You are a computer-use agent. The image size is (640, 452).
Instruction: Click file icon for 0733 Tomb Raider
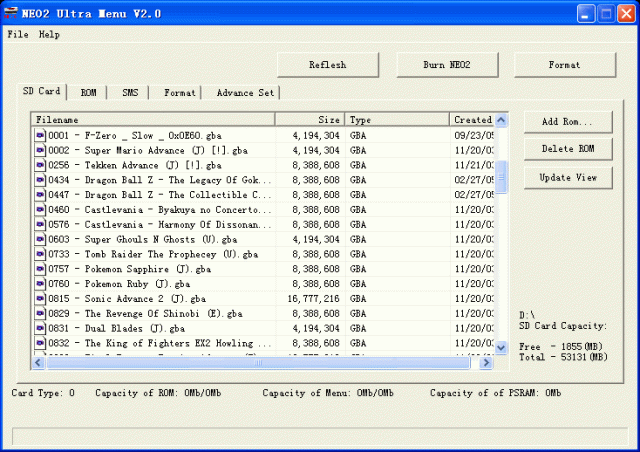click(x=40, y=254)
